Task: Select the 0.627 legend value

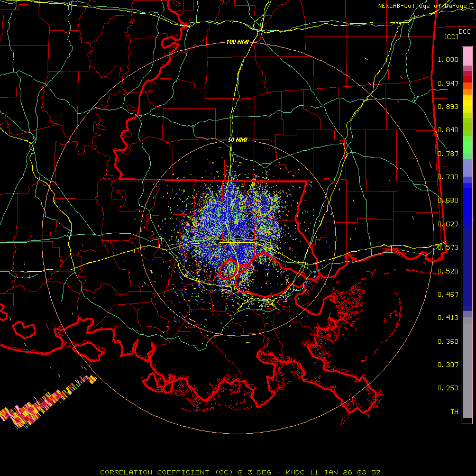Action: click(448, 224)
